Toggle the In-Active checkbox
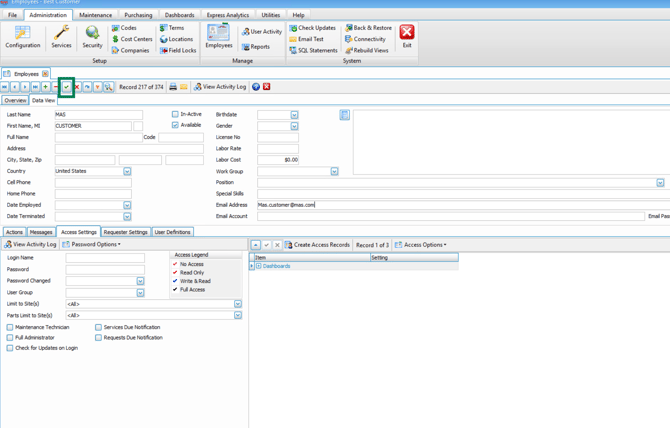Viewport: 670px width, 428px height. 175,115
